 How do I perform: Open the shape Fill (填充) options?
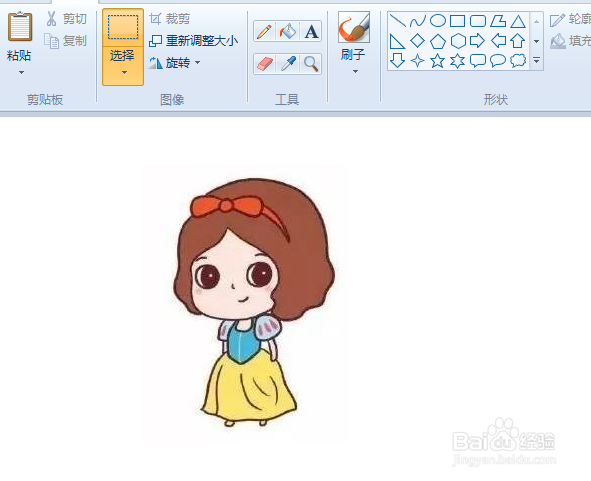570,41
